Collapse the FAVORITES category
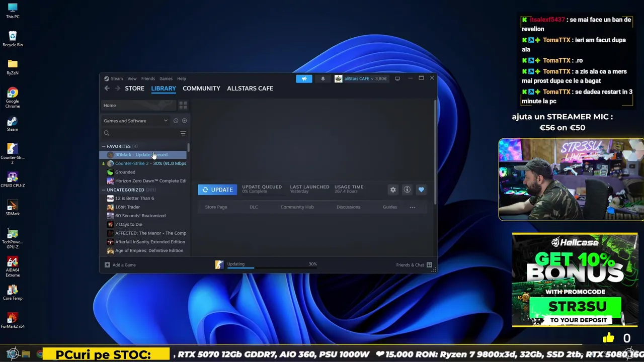The width and height of the screenshot is (644, 362). point(104,146)
